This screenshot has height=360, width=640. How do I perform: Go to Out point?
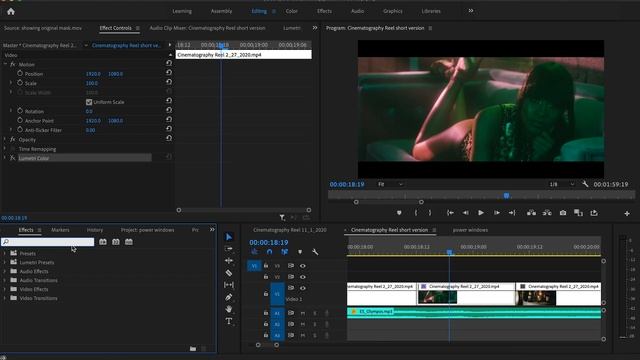512,213
